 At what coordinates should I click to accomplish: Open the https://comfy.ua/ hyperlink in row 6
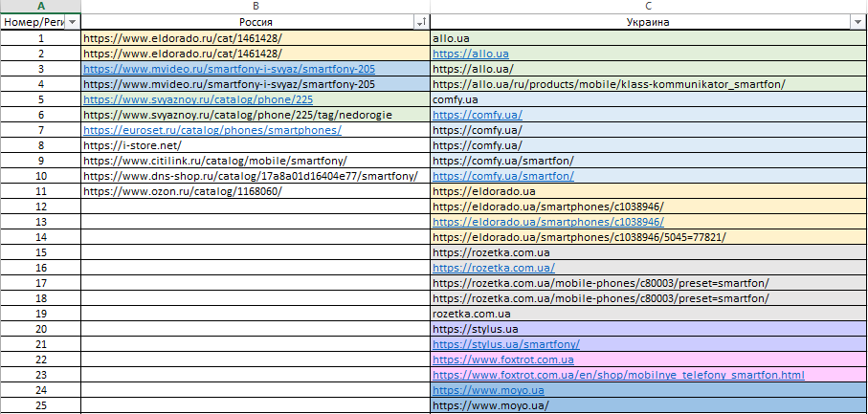478,115
